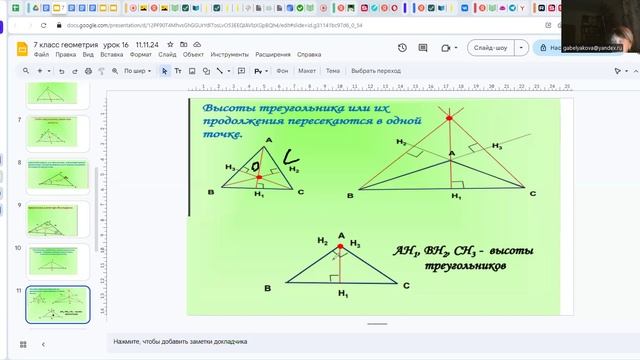Click the add comment icon in toolbar
This screenshot has height=360, width=640.
(241, 71)
